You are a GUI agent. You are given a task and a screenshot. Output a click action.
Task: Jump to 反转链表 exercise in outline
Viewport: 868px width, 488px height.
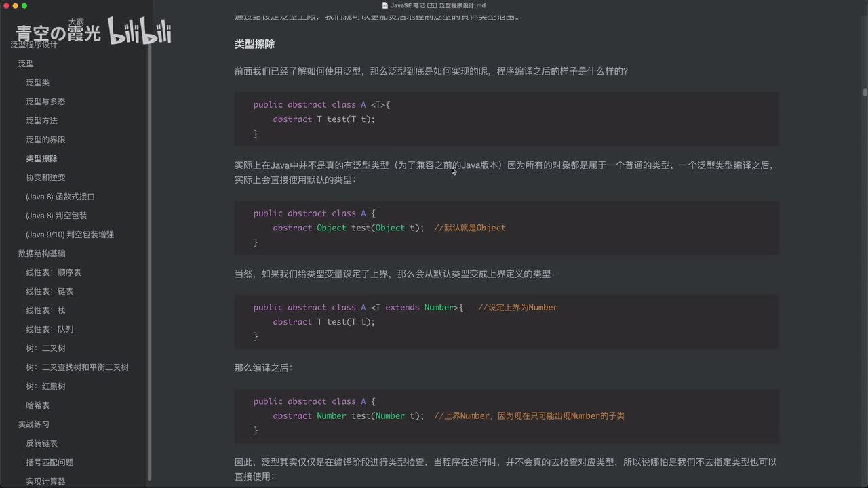pos(42,443)
